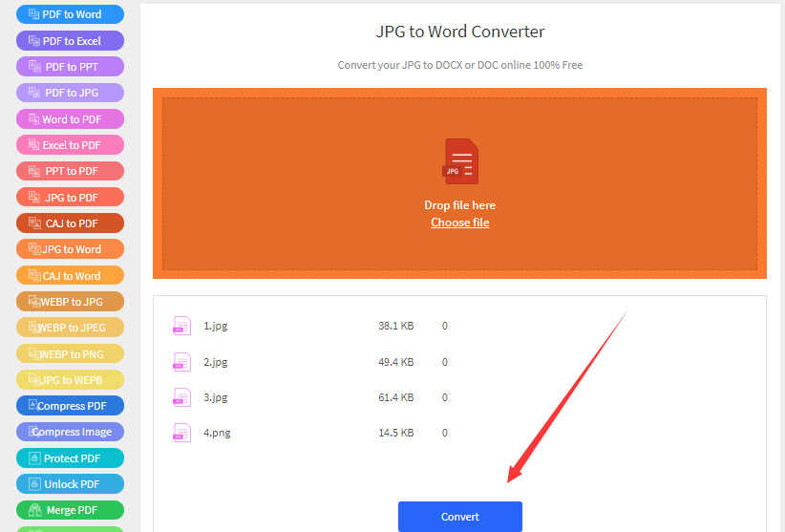Screen dimensions: 785x532
Task: Click the document icon on Excel to PDF
Action: [x=33, y=144]
